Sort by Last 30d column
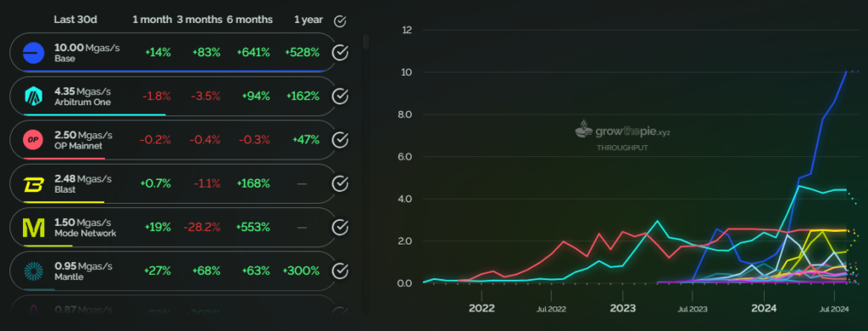Screen dimensions: 868x331 pos(75,20)
